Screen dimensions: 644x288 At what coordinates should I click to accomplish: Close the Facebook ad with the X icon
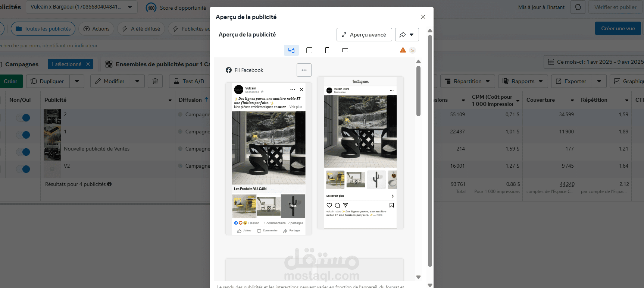tap(301, 89)
